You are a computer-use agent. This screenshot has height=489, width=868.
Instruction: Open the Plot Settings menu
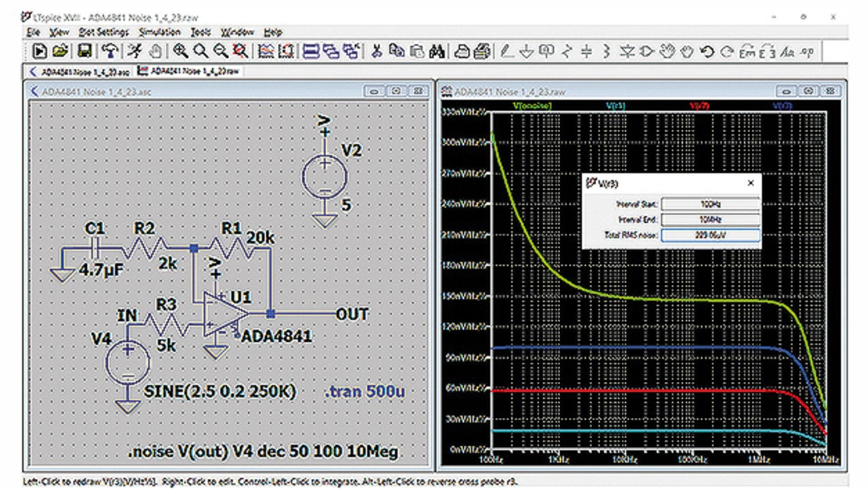click(103, 32)
